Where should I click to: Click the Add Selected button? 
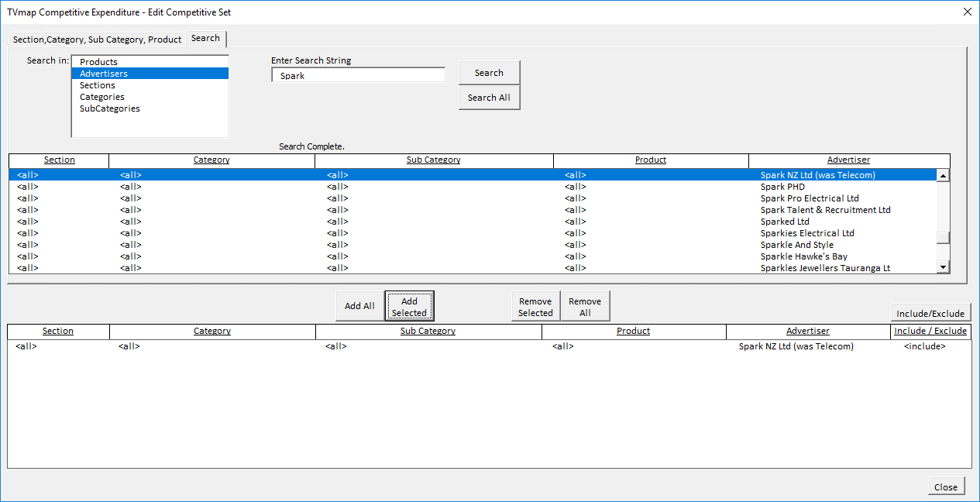(409, 306)
